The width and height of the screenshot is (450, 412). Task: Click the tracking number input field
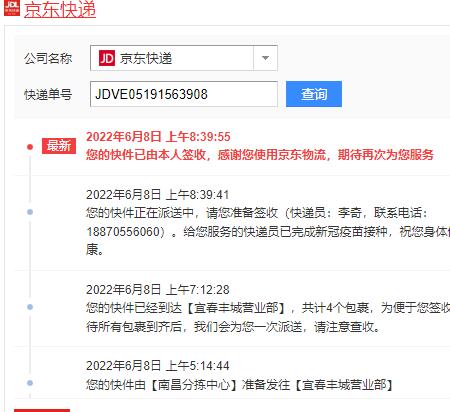point(184,94)
